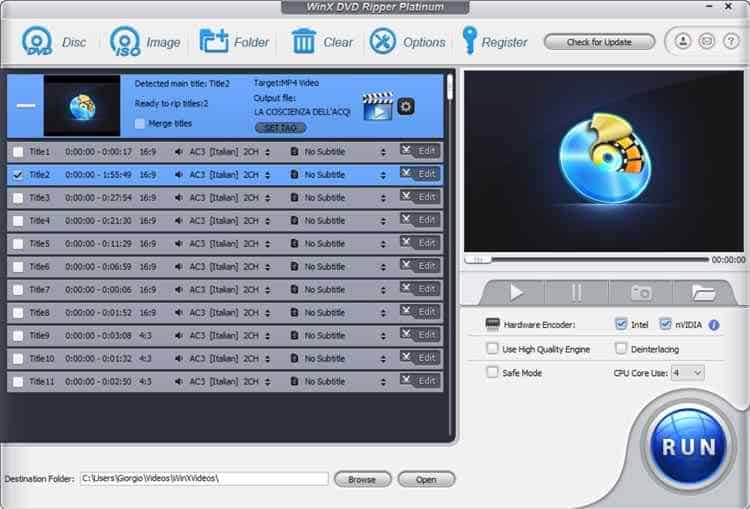Viewport: 750px width, 509px height.
Task: Click the preview playback seek slider
Action: (590, 259)
